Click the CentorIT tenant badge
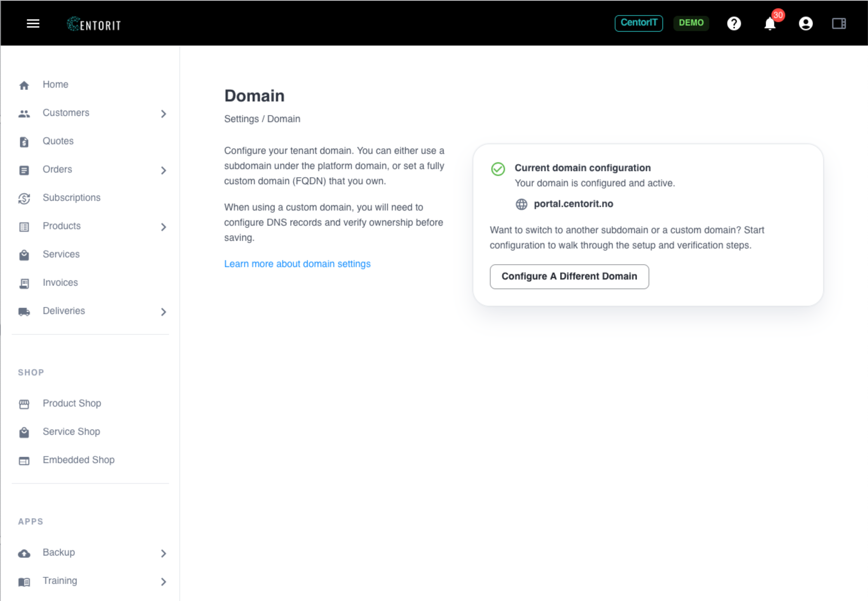 (x=639, y=23)
